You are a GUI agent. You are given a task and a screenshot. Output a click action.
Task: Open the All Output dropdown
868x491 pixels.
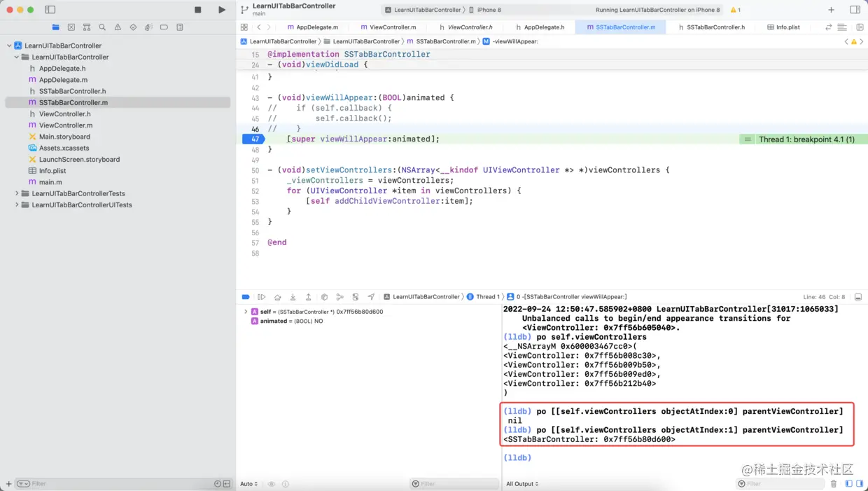point(522,484)
